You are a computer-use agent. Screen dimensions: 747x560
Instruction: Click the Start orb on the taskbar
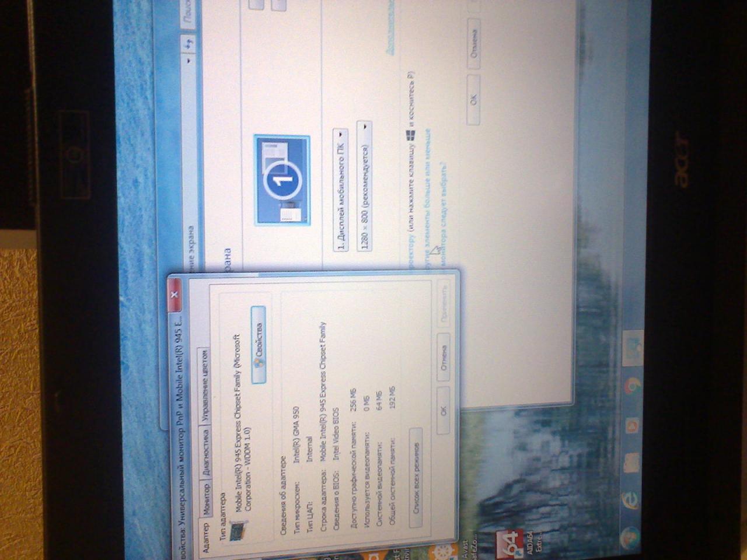(x=630, y=535)
